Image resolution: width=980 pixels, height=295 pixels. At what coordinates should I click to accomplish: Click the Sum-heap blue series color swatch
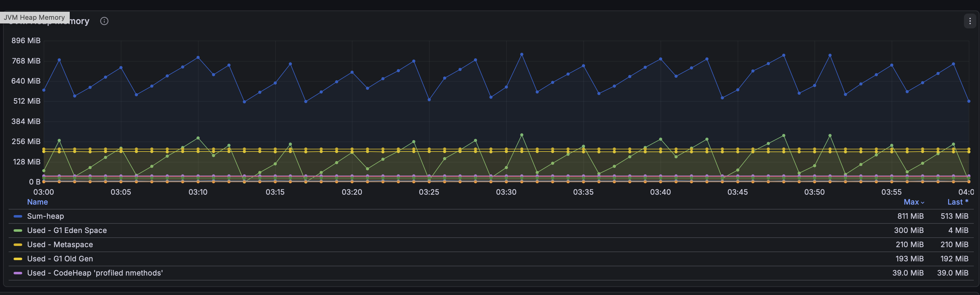[x=18, y=216]
